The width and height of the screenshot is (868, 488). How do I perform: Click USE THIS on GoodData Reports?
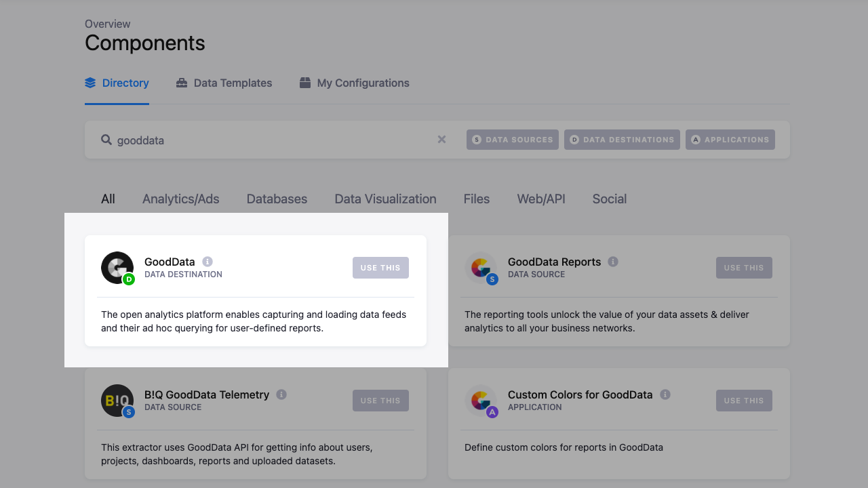click(744, 268)
